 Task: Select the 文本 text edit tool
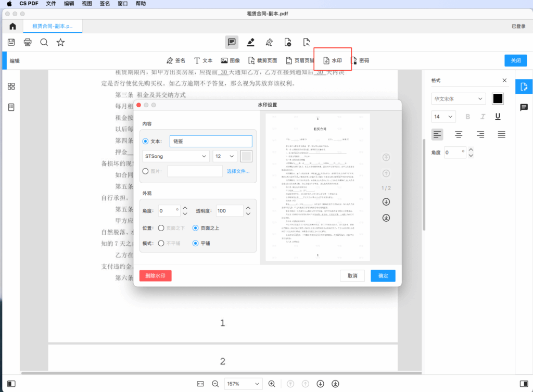point(203,60)
